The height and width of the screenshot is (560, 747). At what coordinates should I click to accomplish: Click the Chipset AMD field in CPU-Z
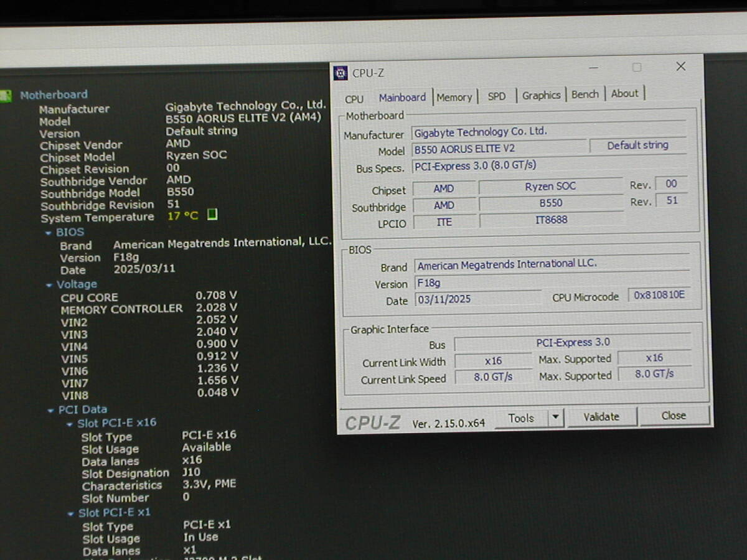coord(444,189)
